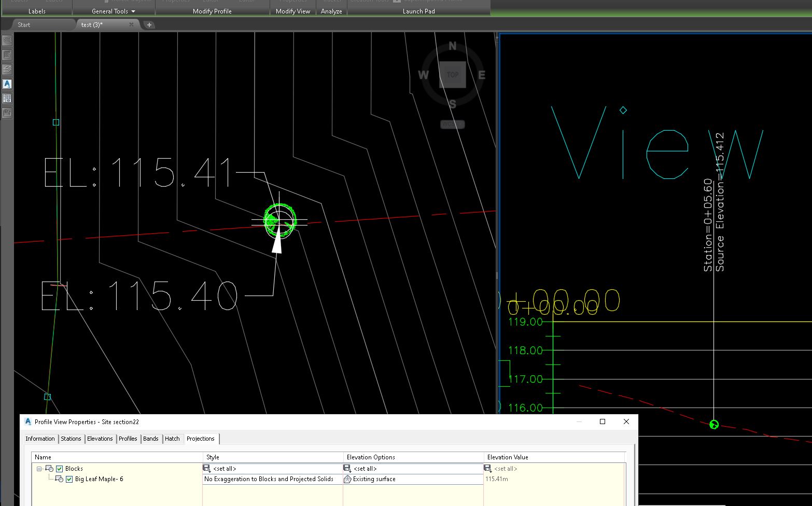Click the calculator-style panel icon in the sidebar
The width and height of the screenshot is (812, 506).
click(7, 98)
